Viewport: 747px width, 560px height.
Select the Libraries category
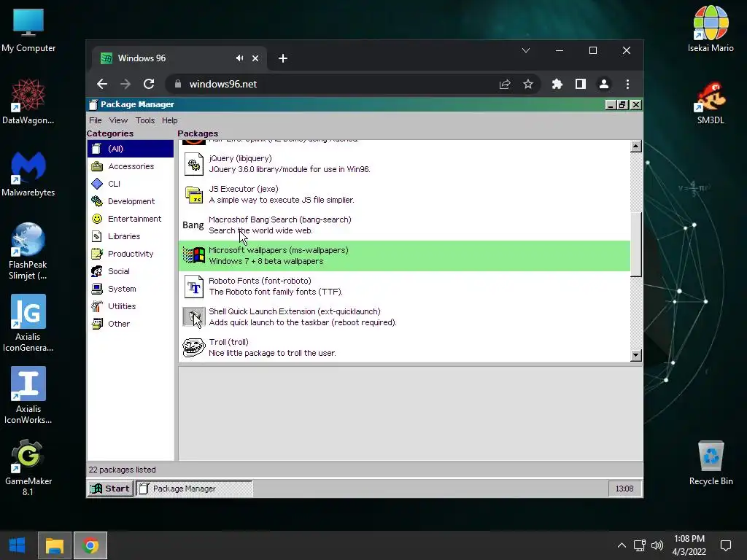click(130, 236)
